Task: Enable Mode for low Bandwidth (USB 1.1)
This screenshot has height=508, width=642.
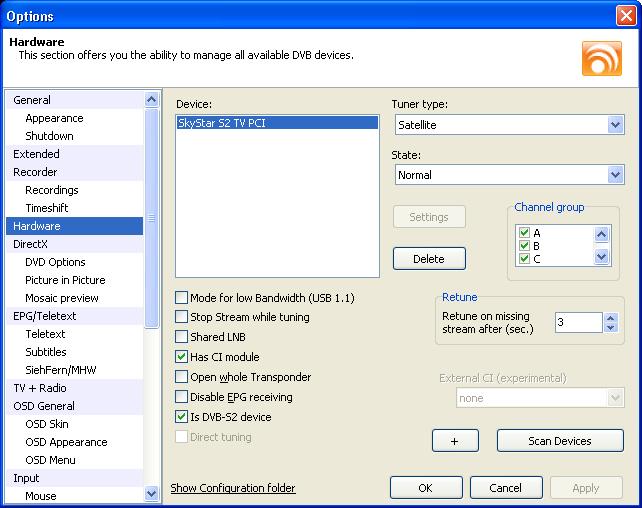Action: pyautogui.click(x=182, y=297)
